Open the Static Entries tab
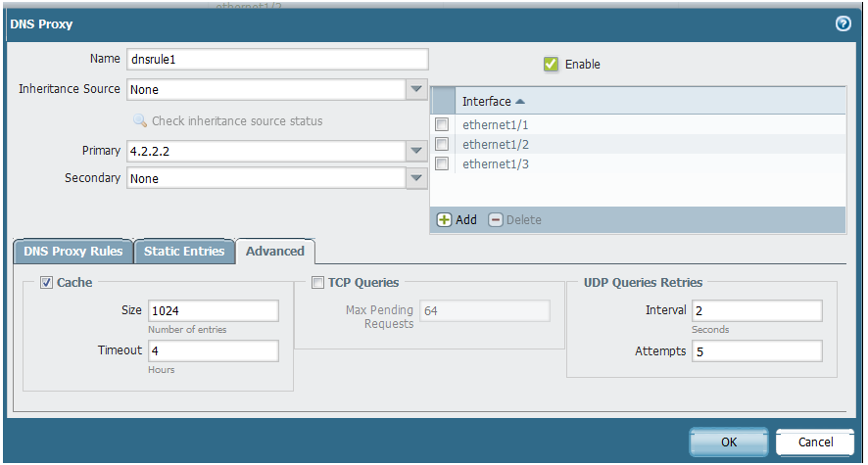868x465 pixels. coord(184,252)
